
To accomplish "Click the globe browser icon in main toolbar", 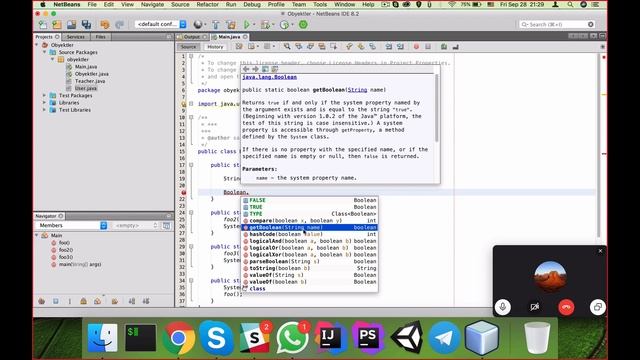I will (x=198, y=24).
